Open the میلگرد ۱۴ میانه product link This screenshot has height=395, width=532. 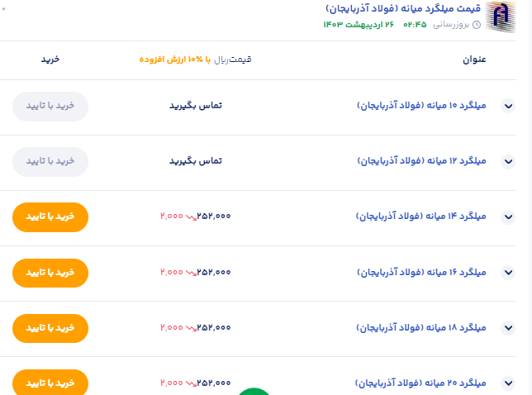(421, 217)
